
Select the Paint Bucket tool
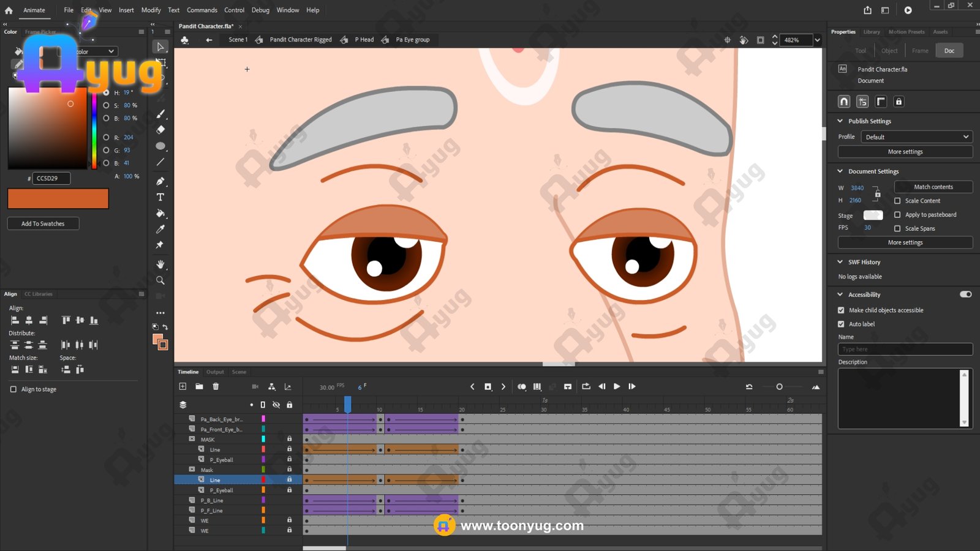[160, 213]
